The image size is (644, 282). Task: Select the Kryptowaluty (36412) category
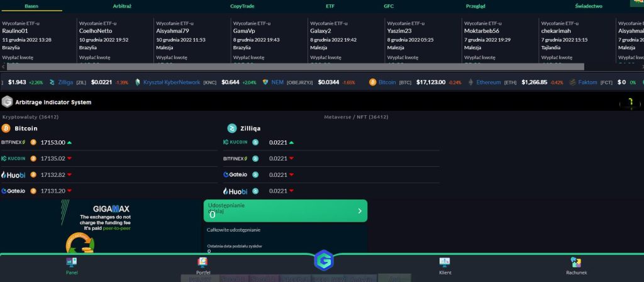[30, 117]
